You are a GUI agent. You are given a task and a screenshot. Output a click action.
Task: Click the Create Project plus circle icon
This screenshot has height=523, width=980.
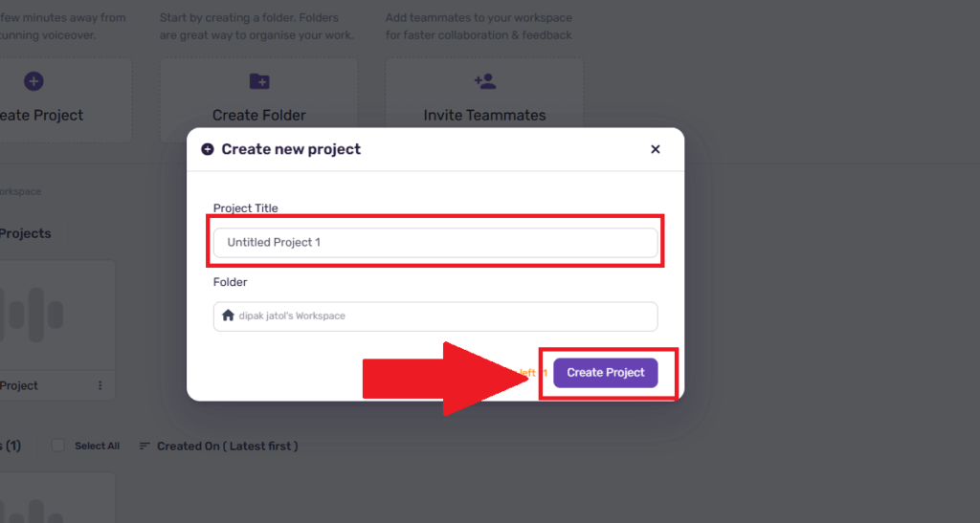(33, 81)
